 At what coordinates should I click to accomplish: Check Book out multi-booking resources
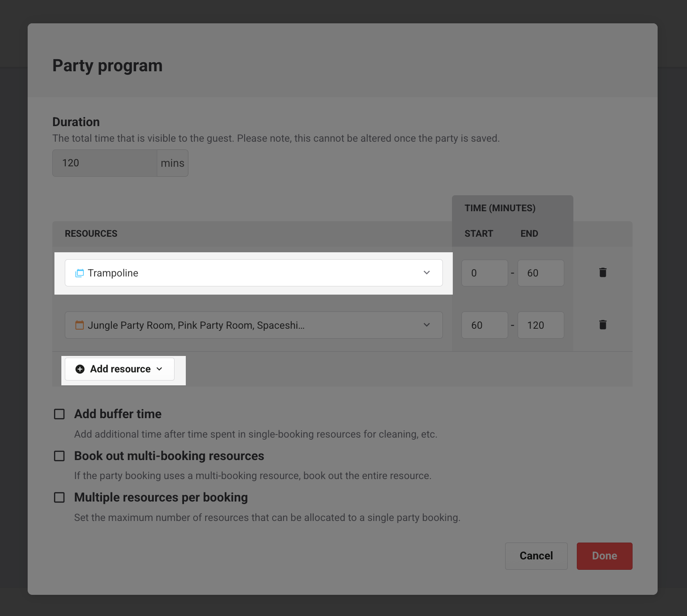(59, 456)
